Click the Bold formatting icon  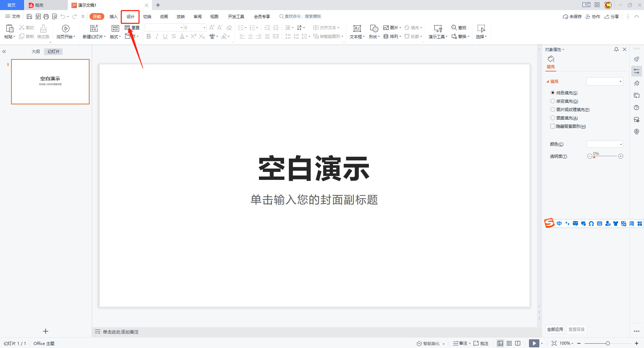click(x=149, y=36)
